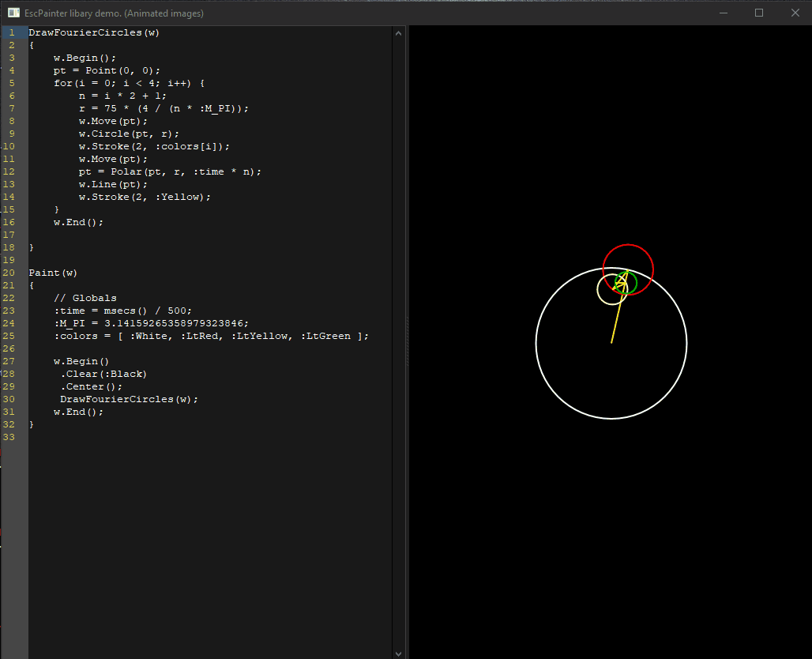Click 'n = i * 2 + 1;' on line 6
Image resolution: width=812 pixels, height=659 pixels.
pyautogui.click(x=122, y=96)
